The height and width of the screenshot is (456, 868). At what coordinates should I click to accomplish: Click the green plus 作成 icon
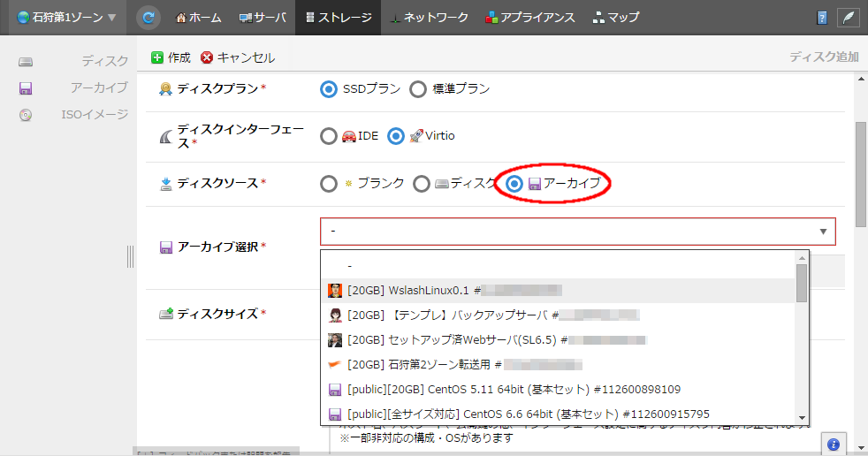(157, 57)
